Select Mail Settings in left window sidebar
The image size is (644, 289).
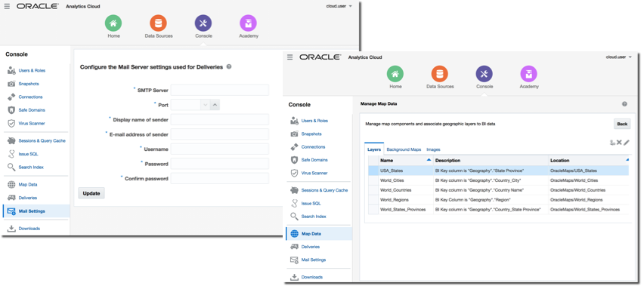pyautogui.click(x=36, y=211)
